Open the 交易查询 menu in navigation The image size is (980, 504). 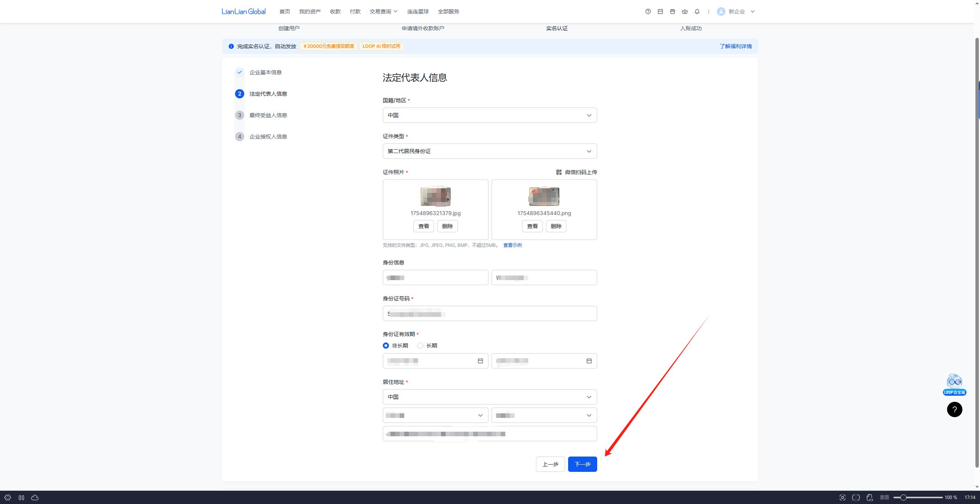click(x=384, y=11)
